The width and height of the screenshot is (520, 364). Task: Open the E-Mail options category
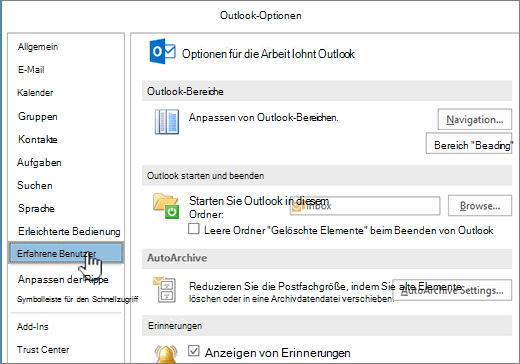point(31,70)
